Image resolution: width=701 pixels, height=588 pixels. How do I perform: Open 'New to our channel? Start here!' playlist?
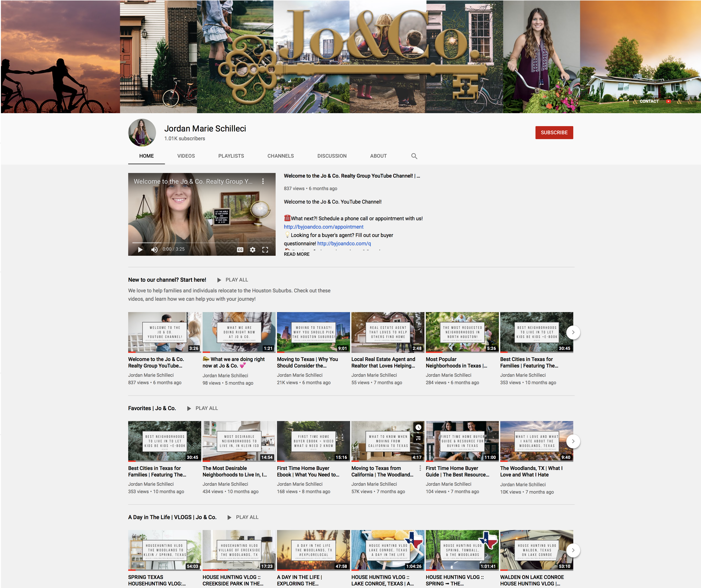coord(167,280)
